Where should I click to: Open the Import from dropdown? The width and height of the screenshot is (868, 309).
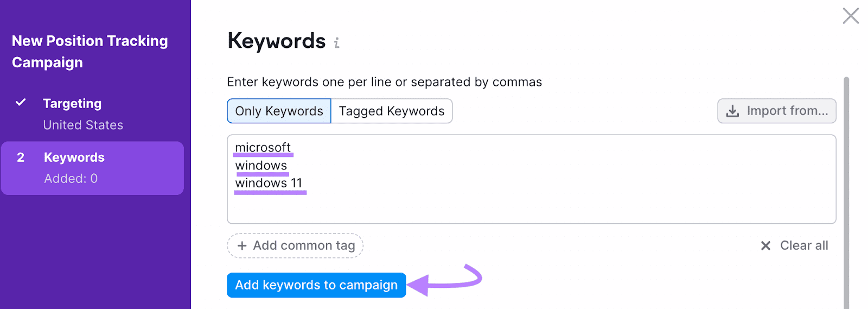pyautogui.click(x=776, y=111)
